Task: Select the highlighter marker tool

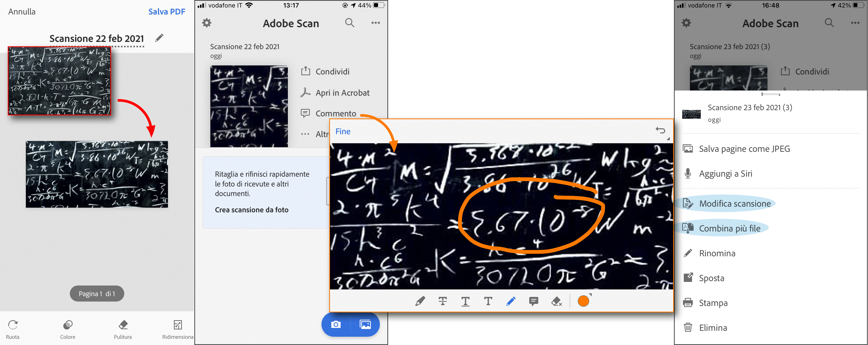Action: click(420, 301)
